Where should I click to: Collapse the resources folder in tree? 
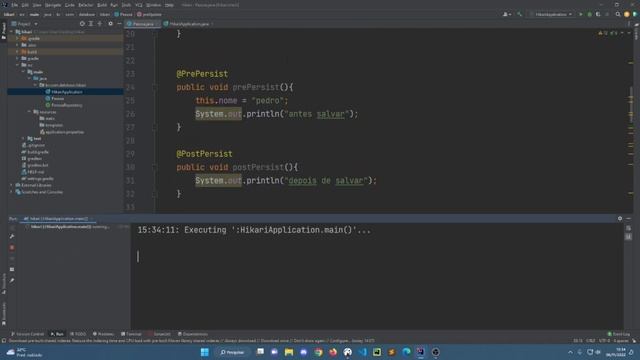click(x=29, y=112)
